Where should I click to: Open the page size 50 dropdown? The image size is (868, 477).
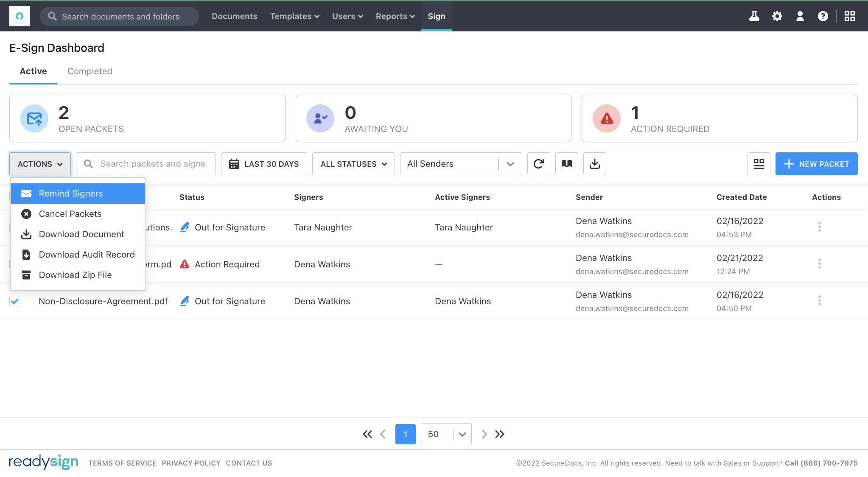tap(446, 434)
